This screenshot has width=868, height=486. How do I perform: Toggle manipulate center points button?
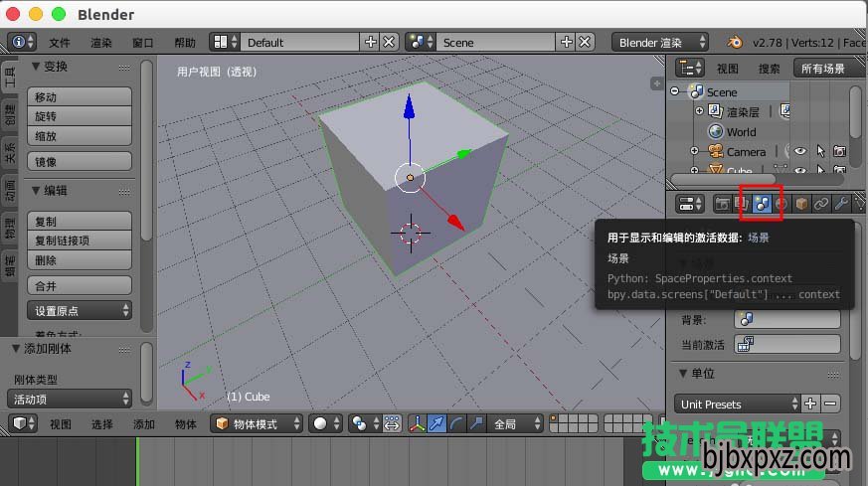[x=392, y=424]
